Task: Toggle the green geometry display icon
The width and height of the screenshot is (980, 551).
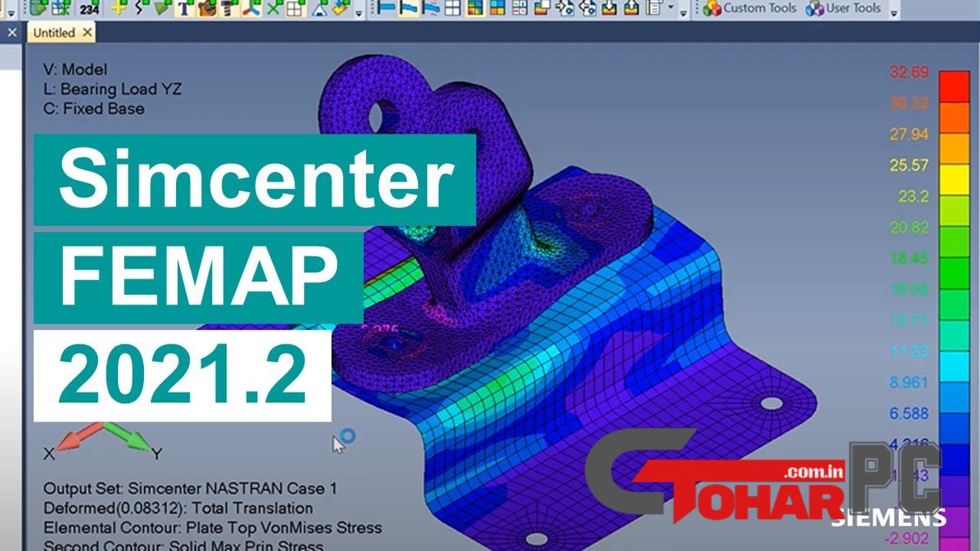Action: coord(41,8)
